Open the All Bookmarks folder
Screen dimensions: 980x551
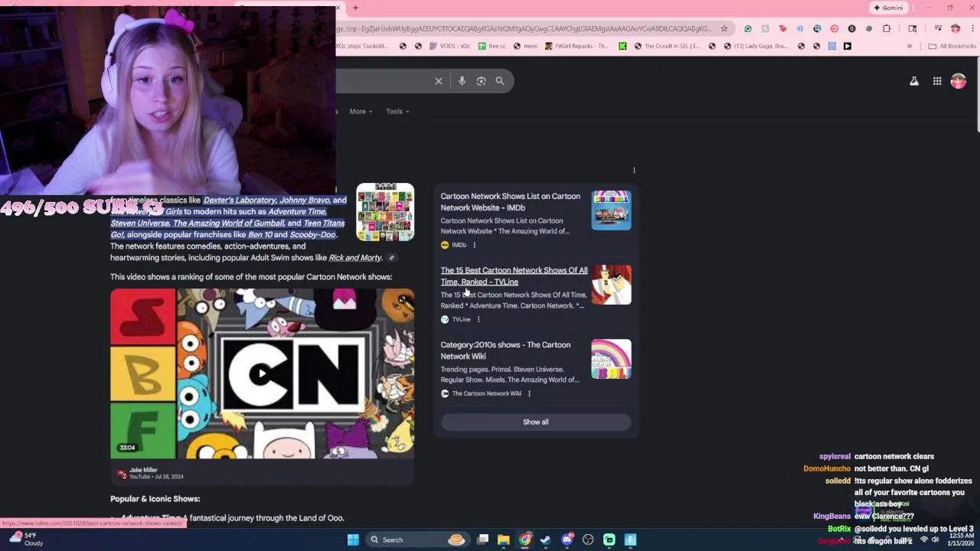952,46
